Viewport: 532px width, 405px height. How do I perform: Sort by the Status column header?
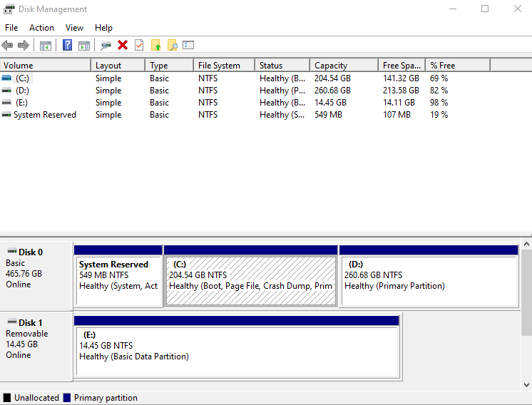[x=282, y=65]
